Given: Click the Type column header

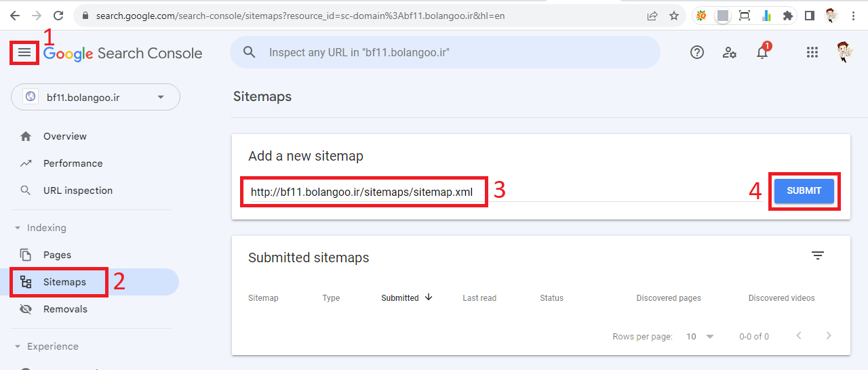Looking at the screenshot, I should click(331, 298).
